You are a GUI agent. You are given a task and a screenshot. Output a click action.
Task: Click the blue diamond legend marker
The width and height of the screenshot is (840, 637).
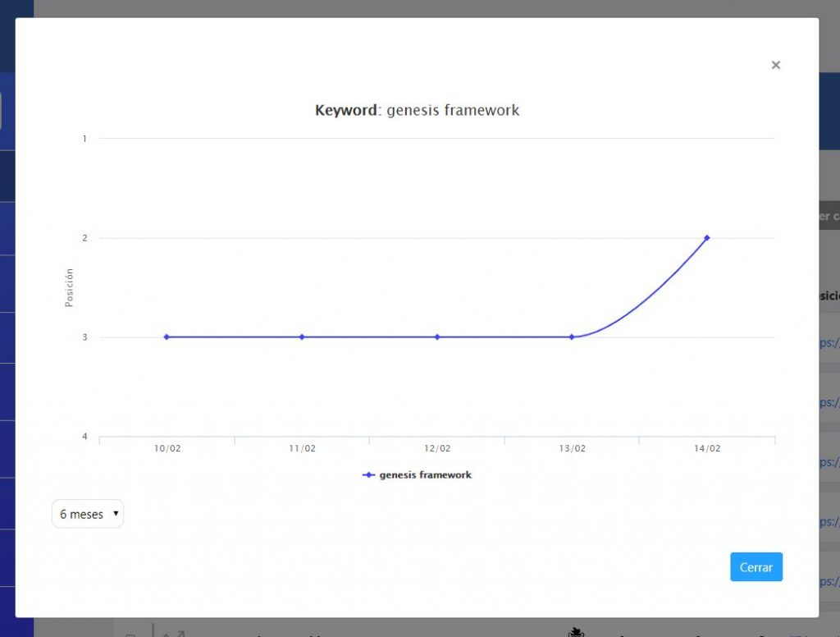(368, 475)
